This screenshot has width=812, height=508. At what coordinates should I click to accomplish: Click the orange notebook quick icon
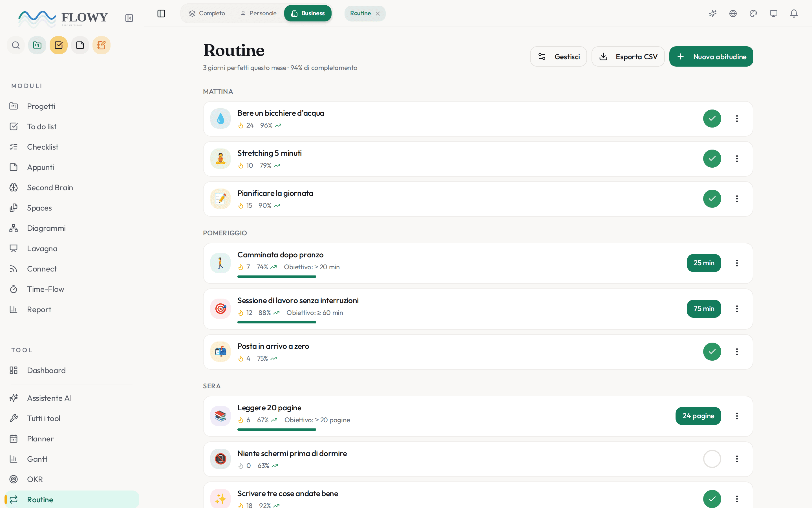point(101,45)
